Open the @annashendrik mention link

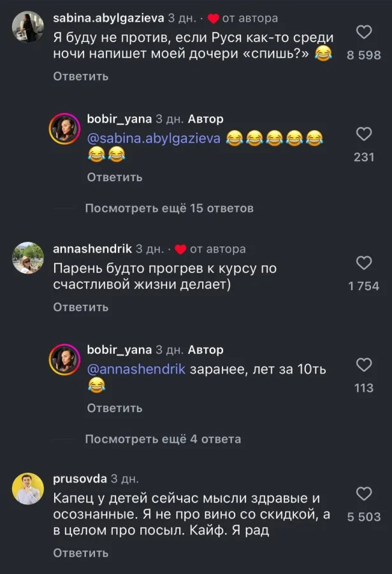(136, 369)
